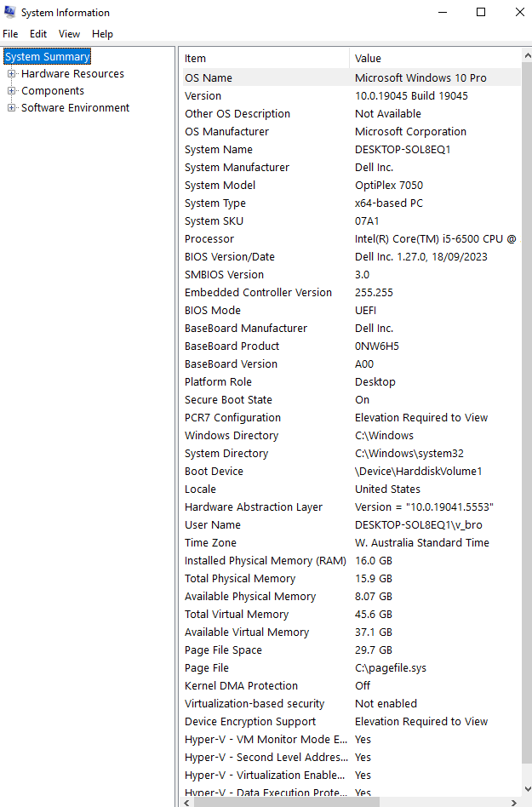Select the BaseBoard Version row
The width and height of the screenshot is (532, 807).
click(x=350, y=363)
